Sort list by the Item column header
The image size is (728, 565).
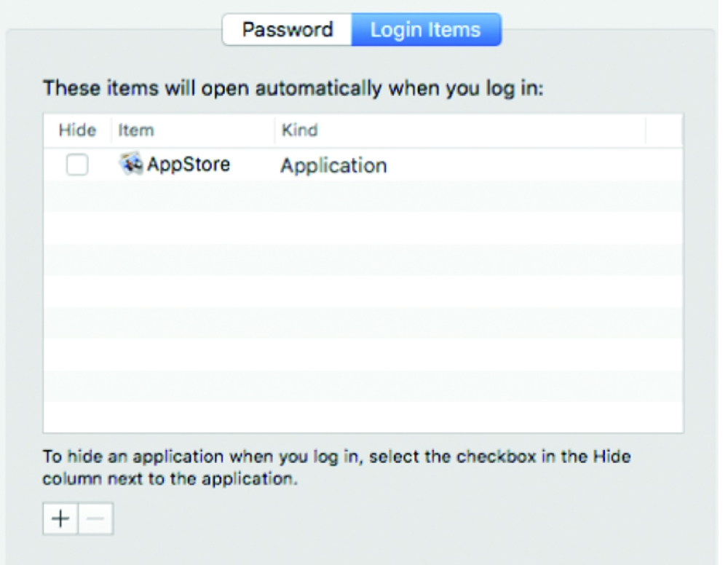pyautogui.click(x=136, y=131)
